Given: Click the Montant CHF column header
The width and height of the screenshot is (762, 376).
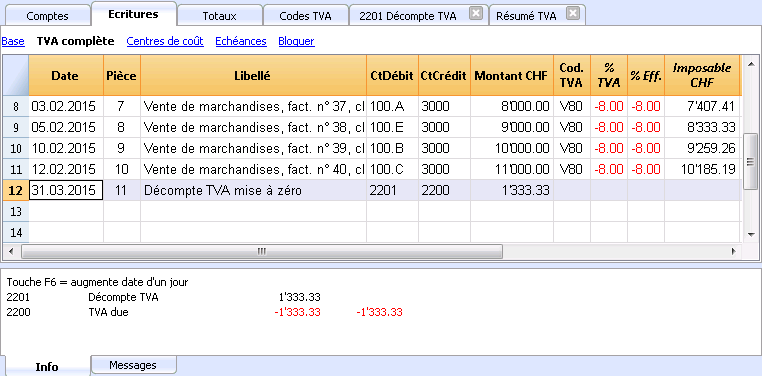Looking at the screenshot, I should pos(512,75).
